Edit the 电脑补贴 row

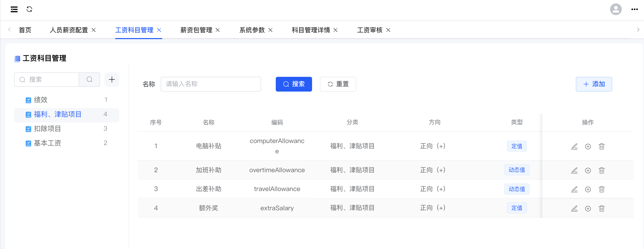pyautogui.click(x=574, y=146)
